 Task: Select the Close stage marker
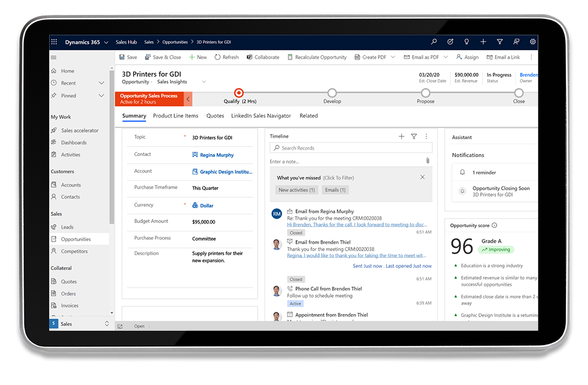[519, 93]
